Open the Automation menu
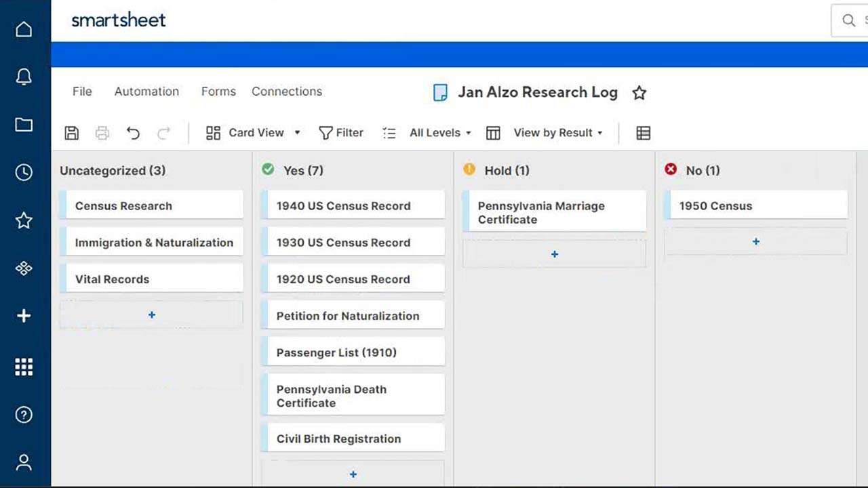This screenshot has height=488, width=868. [146, 91]
